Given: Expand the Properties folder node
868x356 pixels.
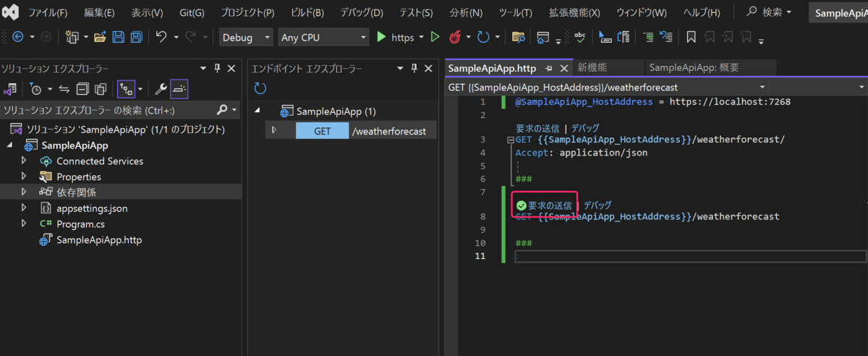Looking at the screenshot, I should [x=24, y=177].
